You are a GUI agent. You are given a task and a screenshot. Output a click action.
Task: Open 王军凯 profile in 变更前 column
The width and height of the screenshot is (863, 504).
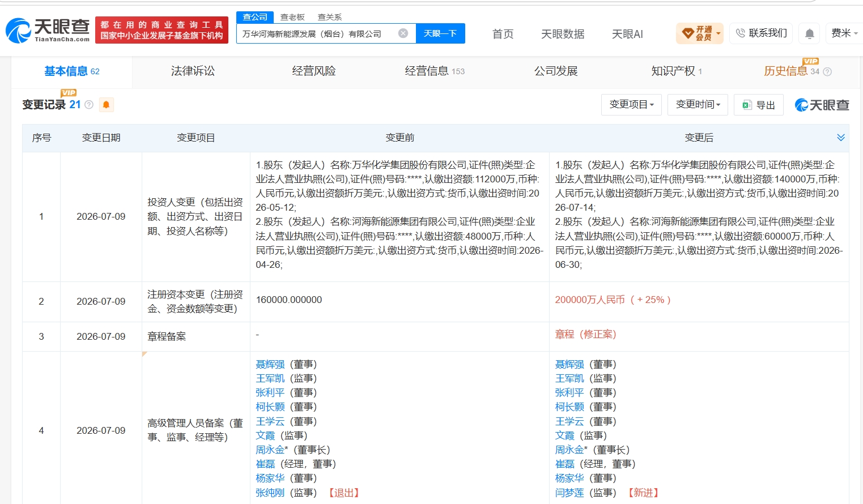[270, 378]
